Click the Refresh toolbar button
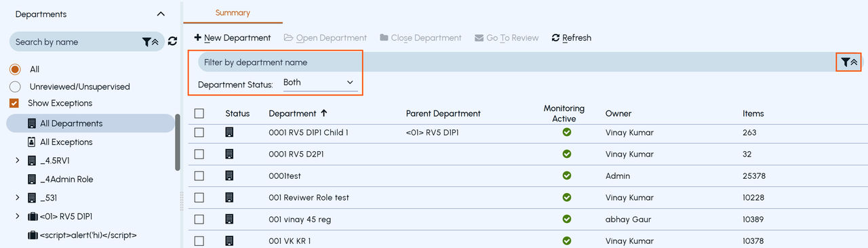 [572, 38]
